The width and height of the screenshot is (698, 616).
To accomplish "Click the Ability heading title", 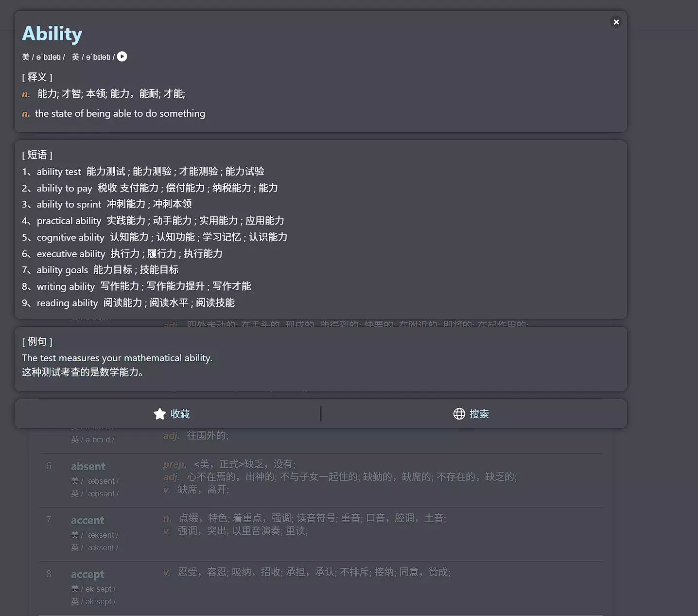I will tap(52, 34).
